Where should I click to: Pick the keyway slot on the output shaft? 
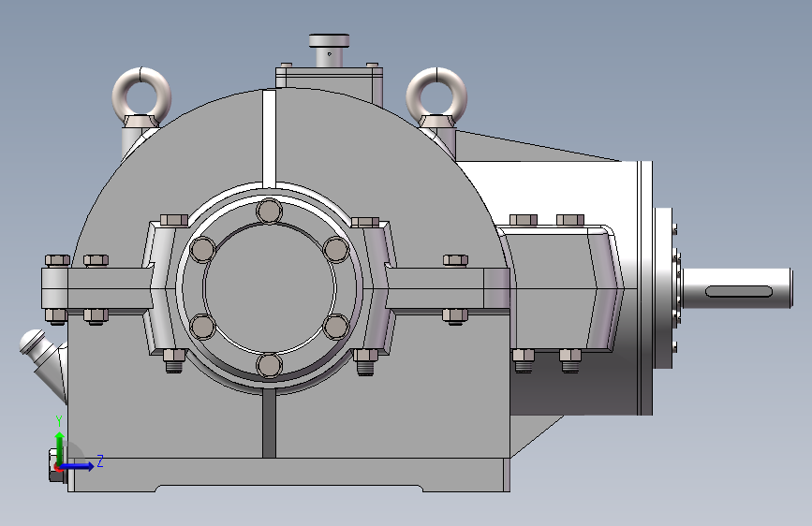pos(738,291)
